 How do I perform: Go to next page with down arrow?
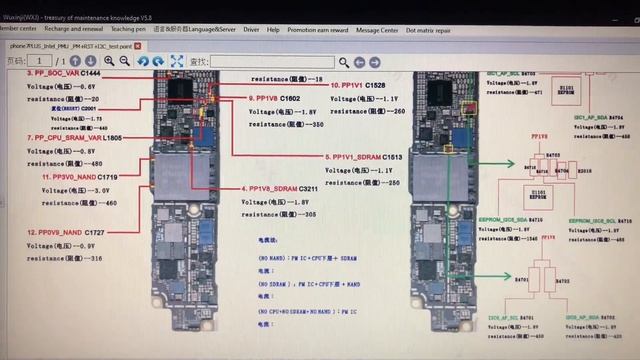click(x=91, y=61)
